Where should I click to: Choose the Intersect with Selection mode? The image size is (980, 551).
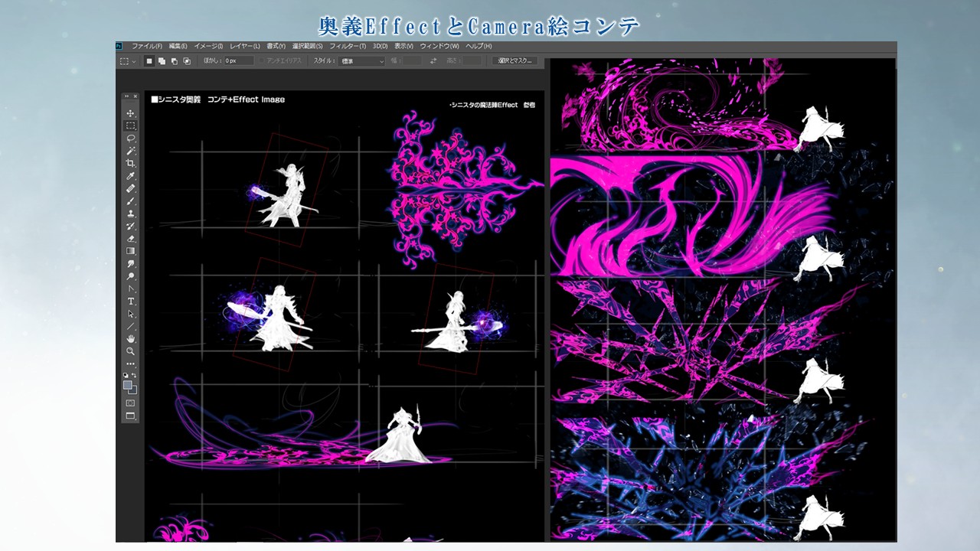(187, 60)
